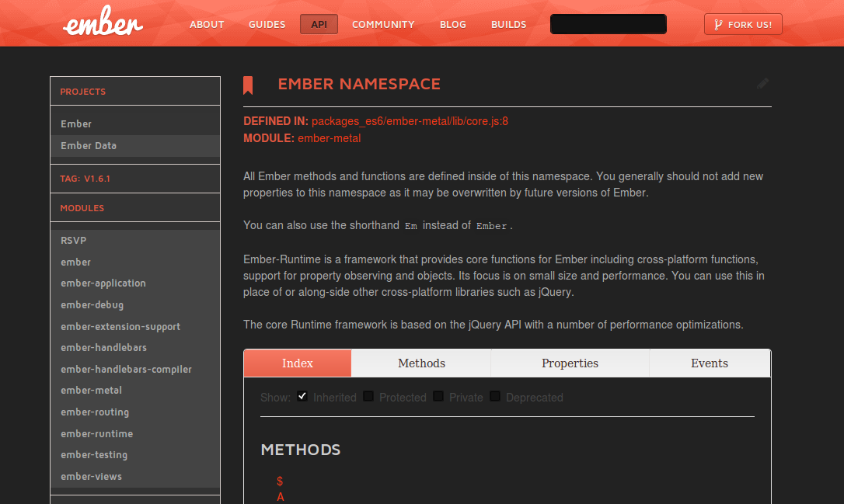Switch to the Methods tab
This screenshot has height=504, width=844.
tap(421, 363)
